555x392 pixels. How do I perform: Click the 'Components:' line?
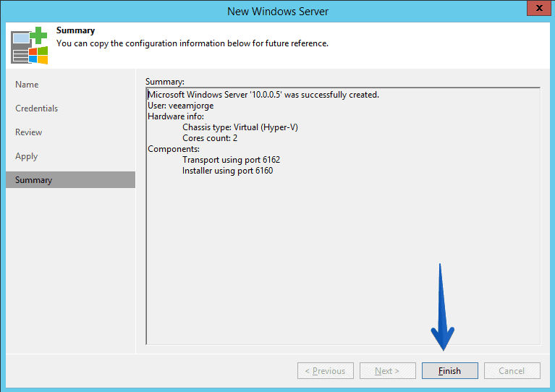tap(174, 149)
